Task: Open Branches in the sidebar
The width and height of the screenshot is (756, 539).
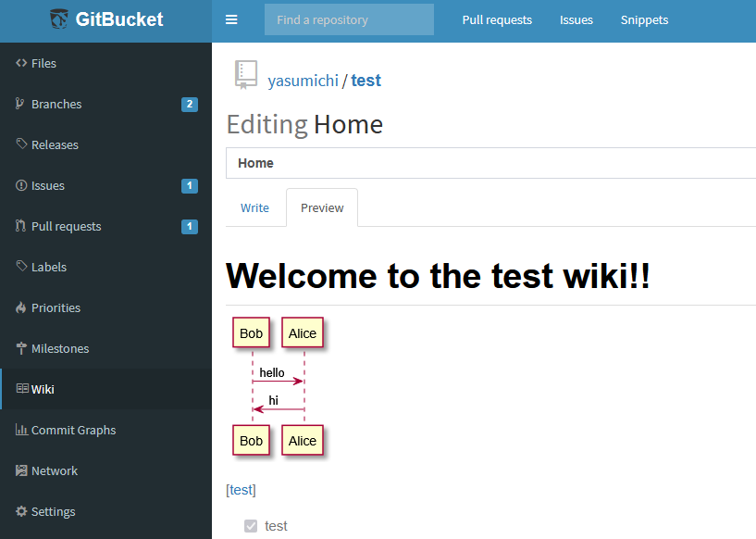Action: pos(105,105)
